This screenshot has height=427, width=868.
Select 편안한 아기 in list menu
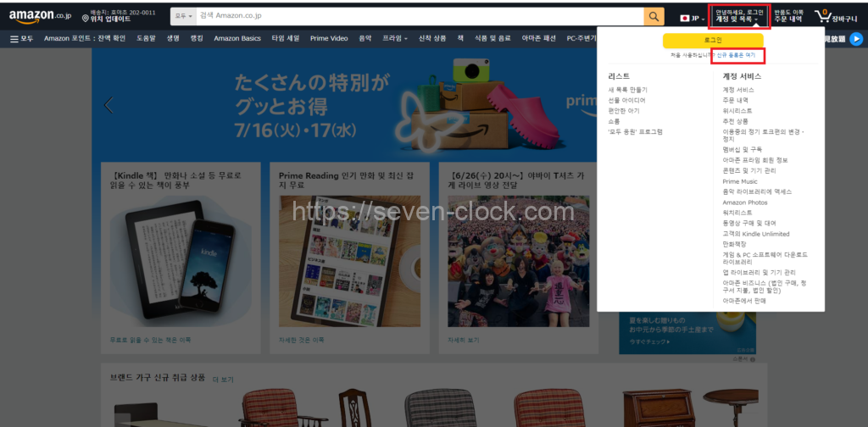[623, 111]
